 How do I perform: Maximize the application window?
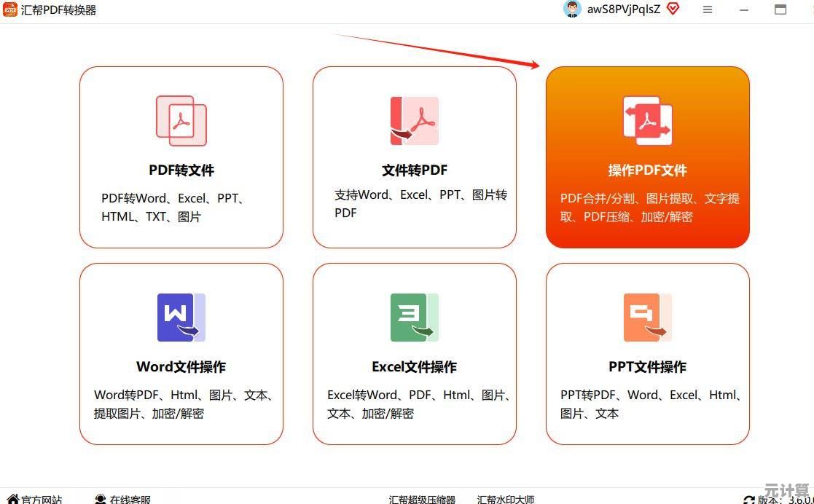(780, 9)
